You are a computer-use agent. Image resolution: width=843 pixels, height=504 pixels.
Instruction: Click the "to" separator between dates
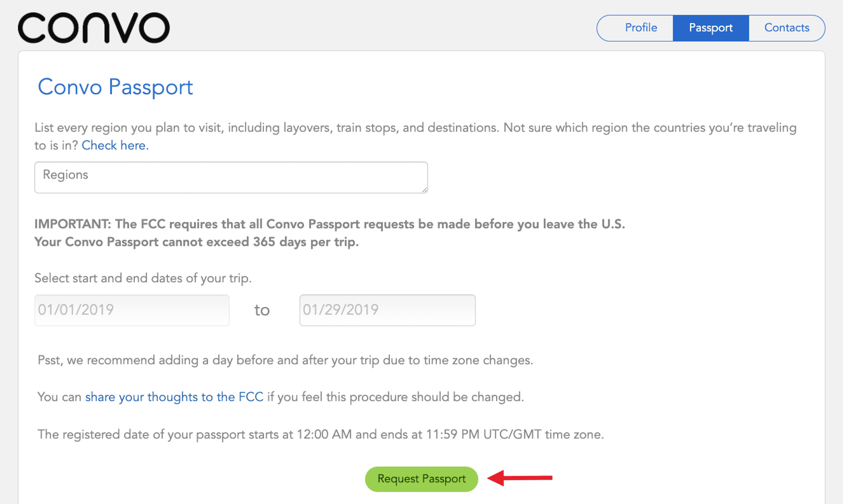tap(262, 310)
